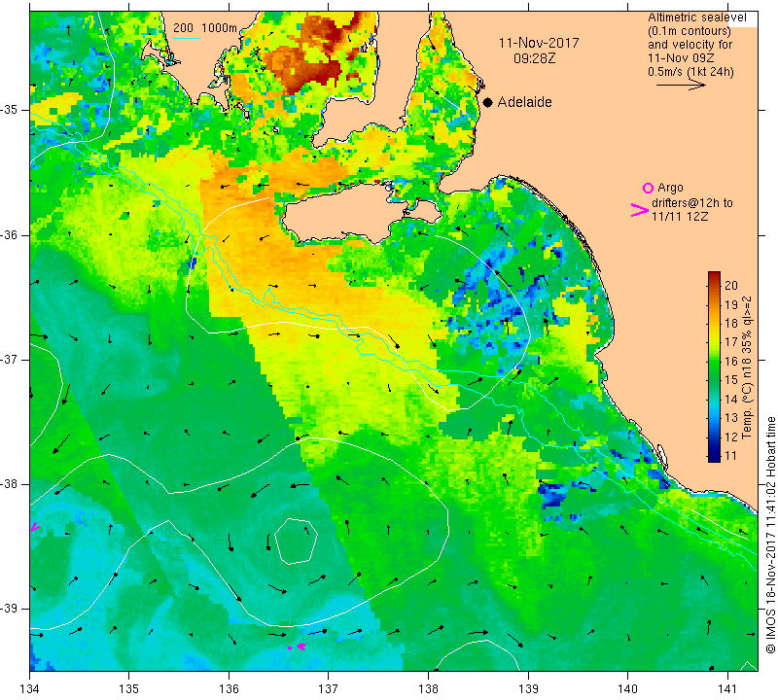
Task: Click the '200 1000m' depth contour label
Action: [205, 28]
